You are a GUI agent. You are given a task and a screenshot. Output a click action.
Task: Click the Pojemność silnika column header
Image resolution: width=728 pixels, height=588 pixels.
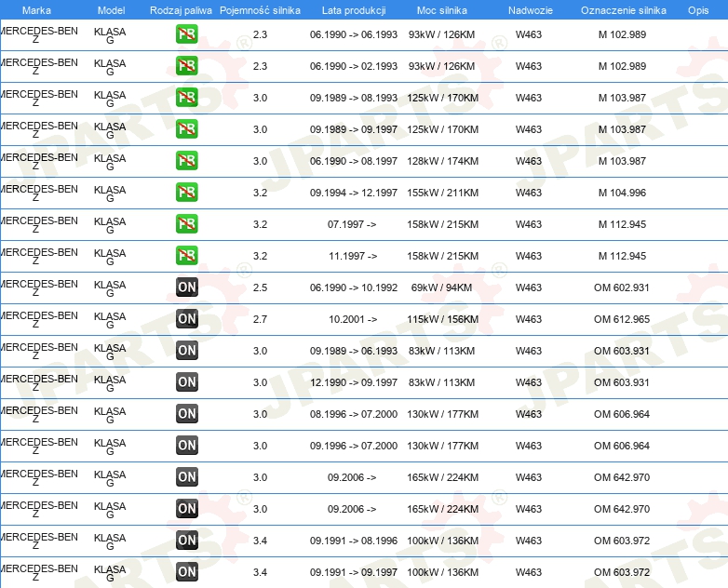(x=260, y=10)
